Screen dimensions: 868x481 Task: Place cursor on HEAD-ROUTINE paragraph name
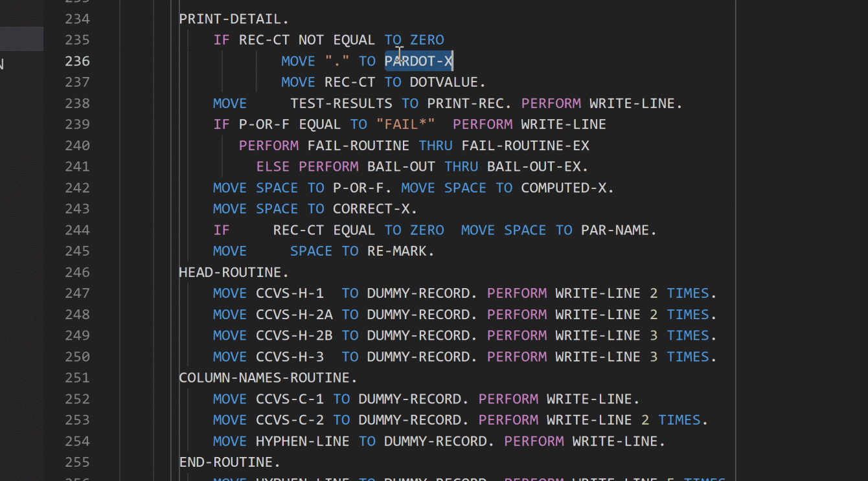230,272
